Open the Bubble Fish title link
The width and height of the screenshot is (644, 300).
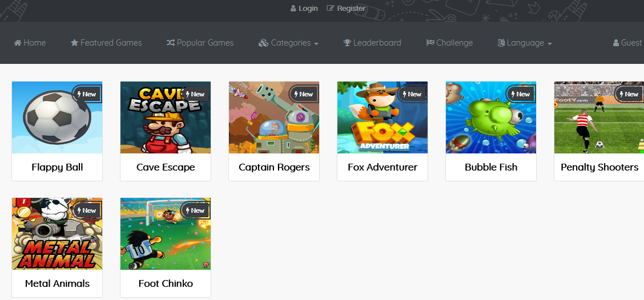pos(491,167)
